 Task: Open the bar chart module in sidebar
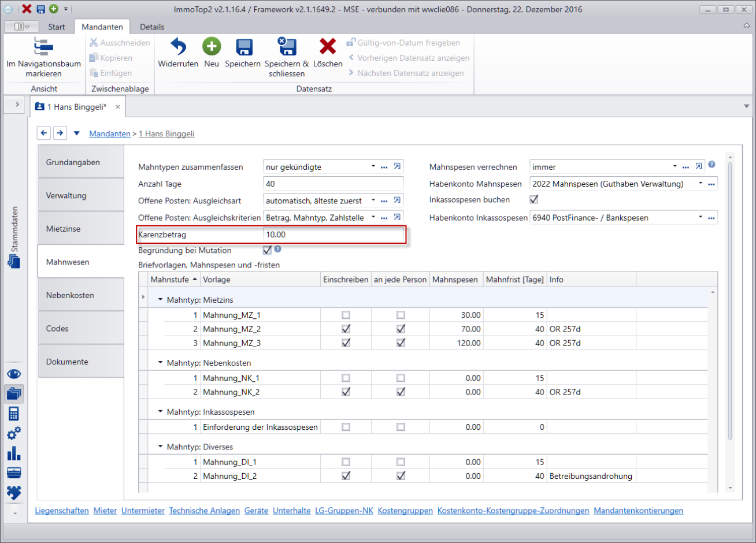coord(14,453)
